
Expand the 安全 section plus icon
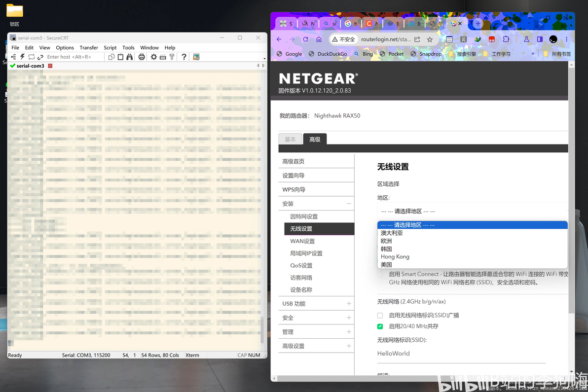tap(349, 318)
